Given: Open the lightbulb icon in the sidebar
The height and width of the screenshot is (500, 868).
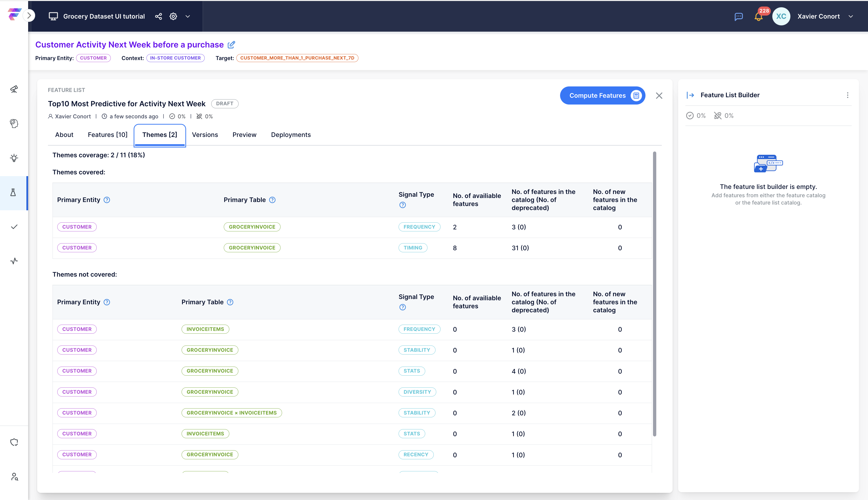Looking at the screenshot, I should point(14,158).
